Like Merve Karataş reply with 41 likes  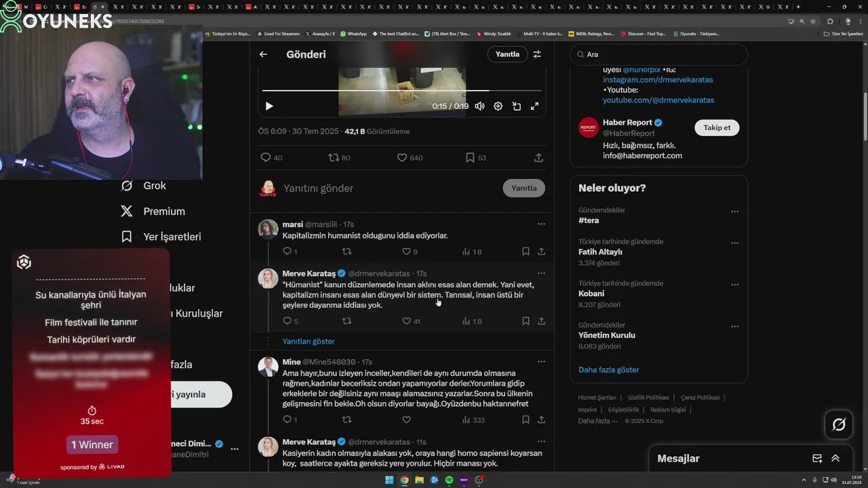[411, 321]
